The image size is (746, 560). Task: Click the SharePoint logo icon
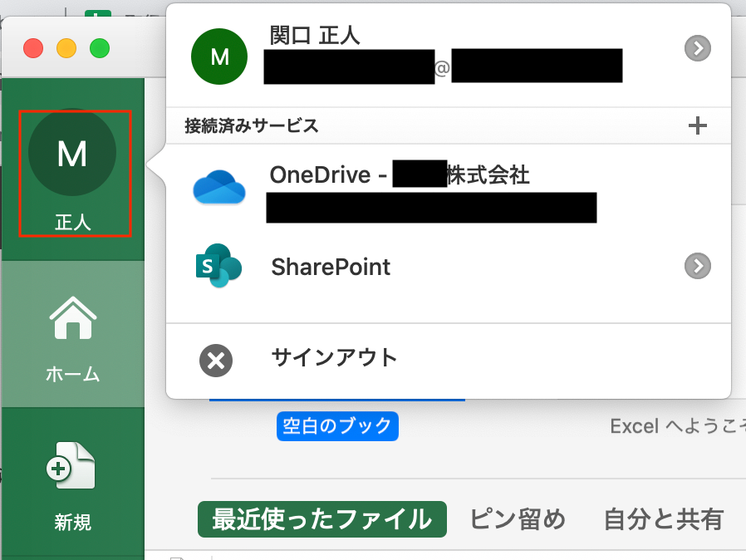point(218,266)
